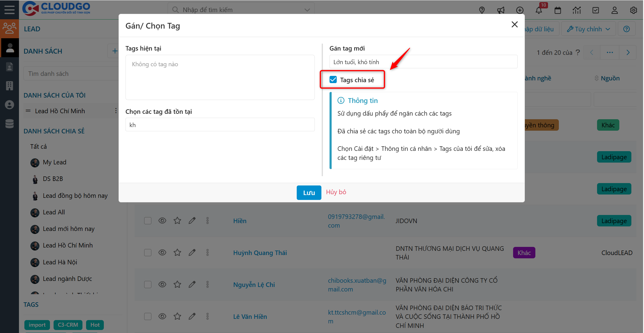Uncheck the Tags chia sẻ checkbox

click(333, 80)
